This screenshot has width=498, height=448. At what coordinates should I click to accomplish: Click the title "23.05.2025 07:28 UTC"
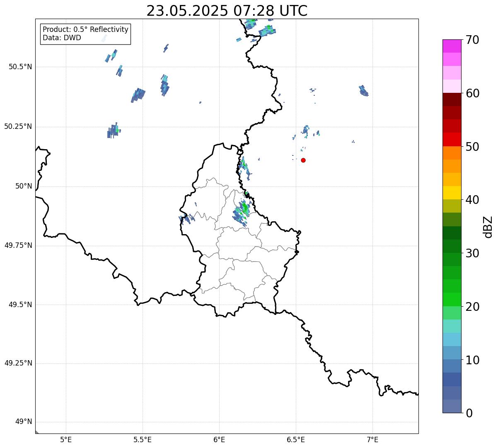click(x=227, y=11)
